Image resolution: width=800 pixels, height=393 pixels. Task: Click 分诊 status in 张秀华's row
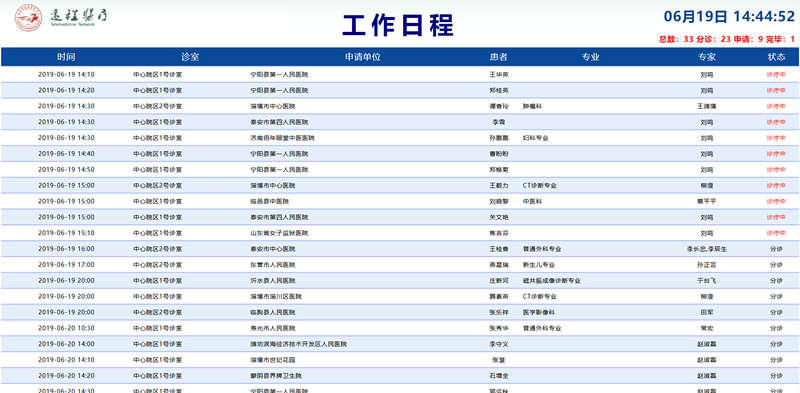[x=776, y=328]
